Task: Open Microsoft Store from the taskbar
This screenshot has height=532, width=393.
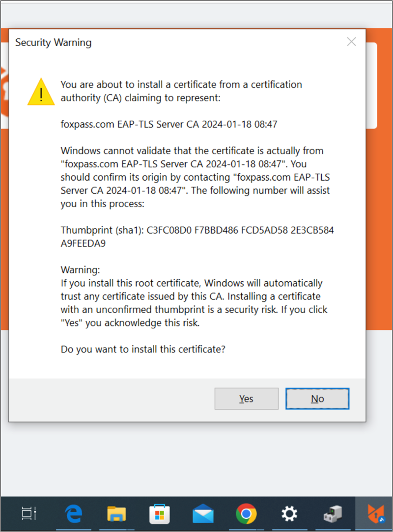Action: tap(160, 513)
